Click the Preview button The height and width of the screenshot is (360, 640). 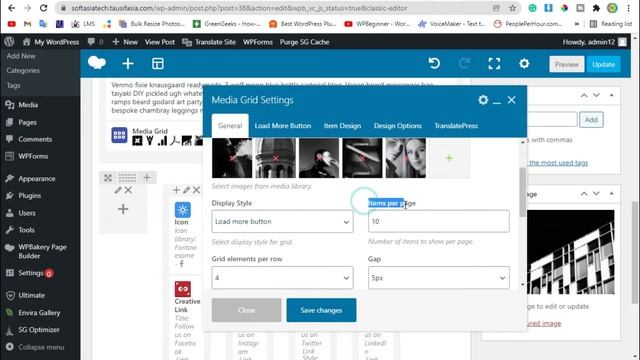pos(567,64)
